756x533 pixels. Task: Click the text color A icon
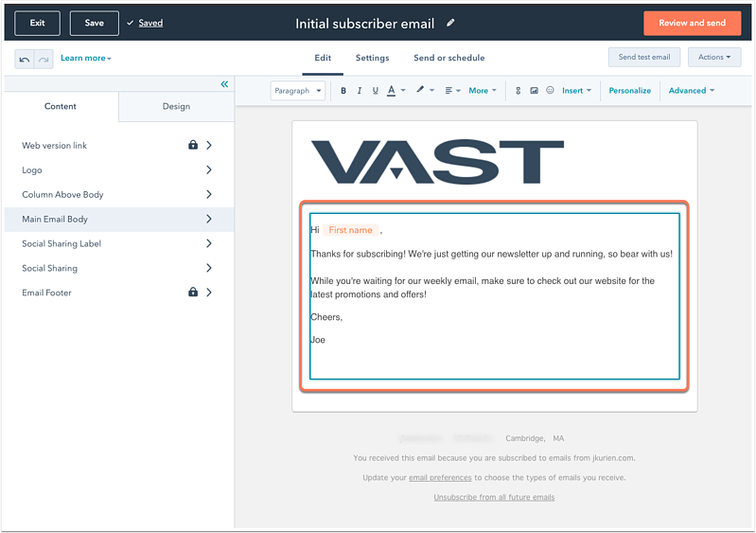pos(392,91)
